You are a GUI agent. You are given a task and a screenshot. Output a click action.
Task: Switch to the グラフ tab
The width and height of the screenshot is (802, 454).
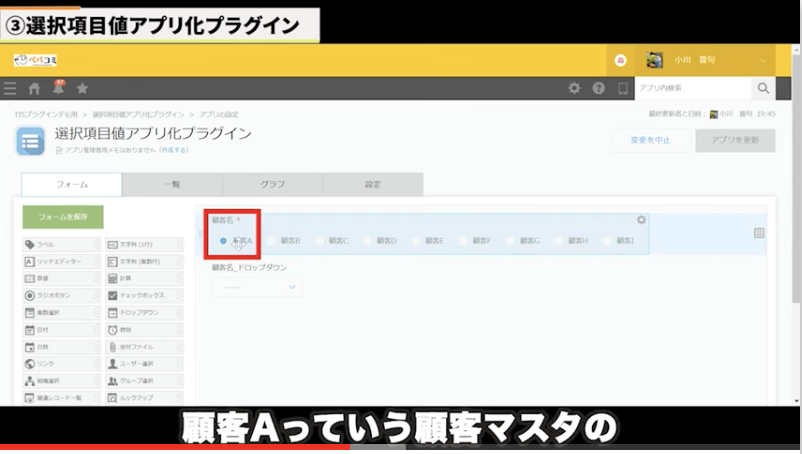[272, 185]
